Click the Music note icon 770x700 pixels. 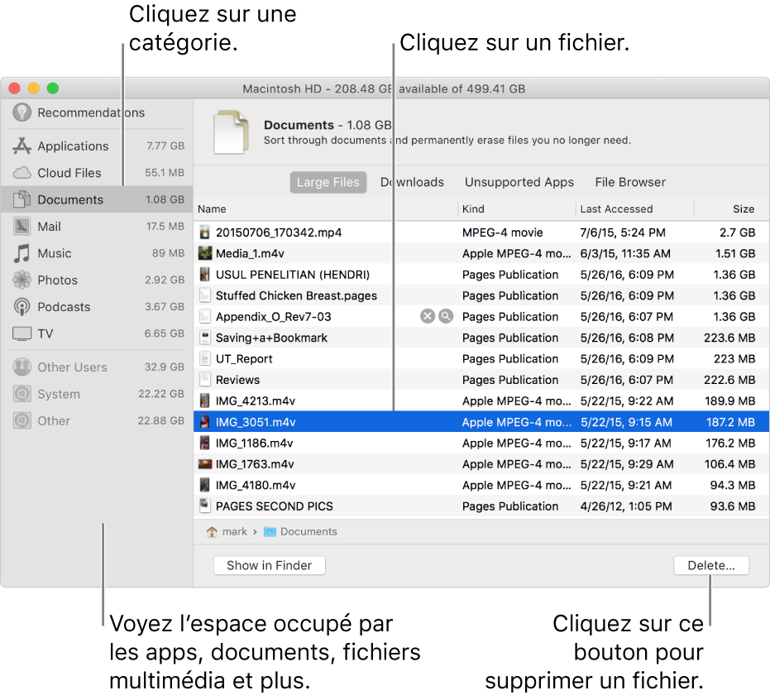coord(22,253)
